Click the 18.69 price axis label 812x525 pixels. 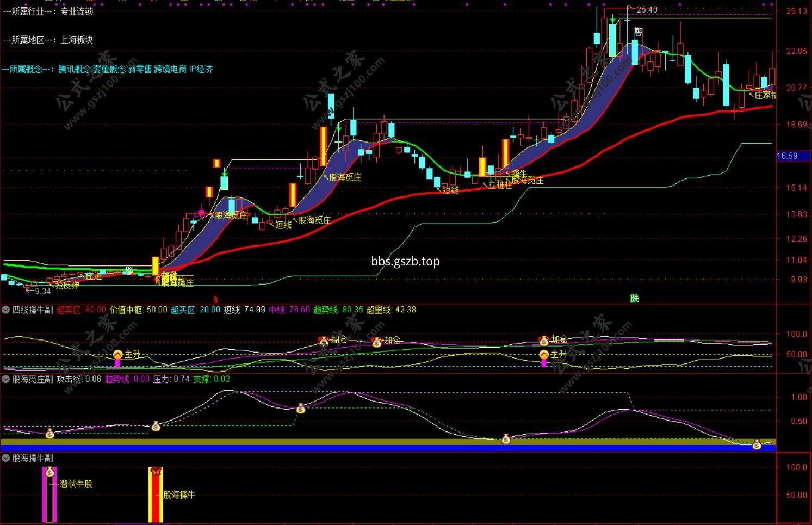pyautogui.click(x=797, y=125)
